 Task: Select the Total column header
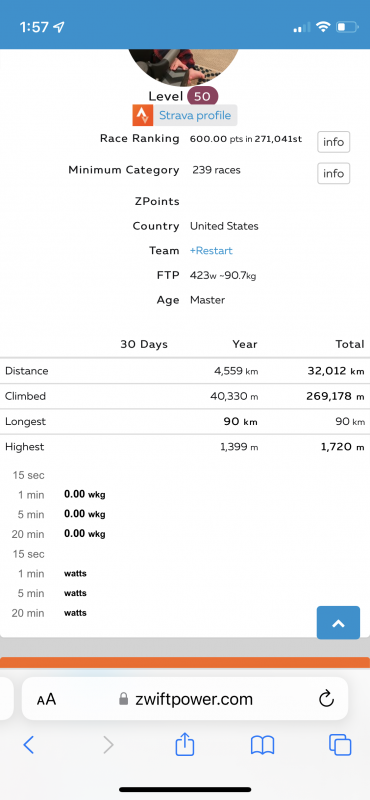click(x=350, y=344)
